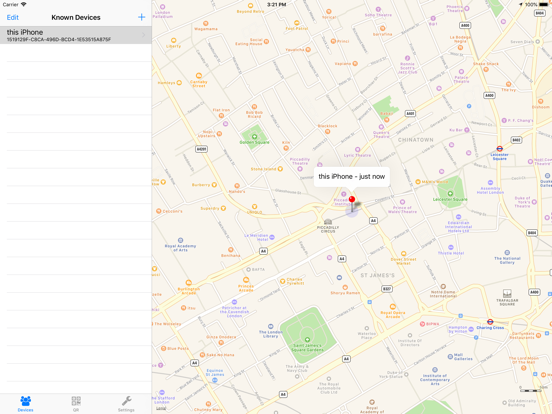Tap the Thistle Hotel marker
Image resolution: width=552 pixels, height=414 pixels.
451,247
